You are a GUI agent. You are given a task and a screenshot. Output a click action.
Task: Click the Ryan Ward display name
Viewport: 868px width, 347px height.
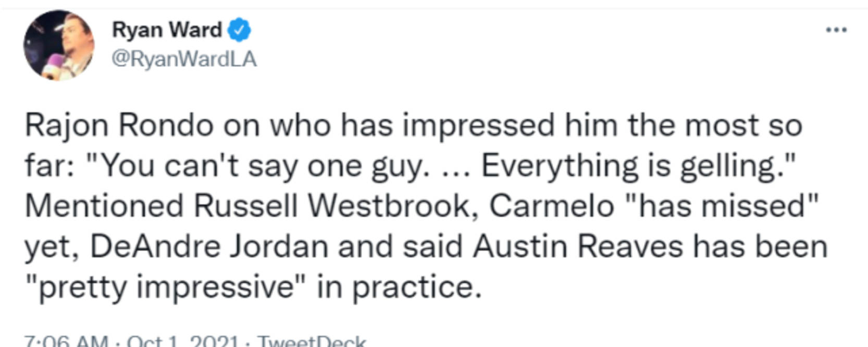click(x=167, y=30)
